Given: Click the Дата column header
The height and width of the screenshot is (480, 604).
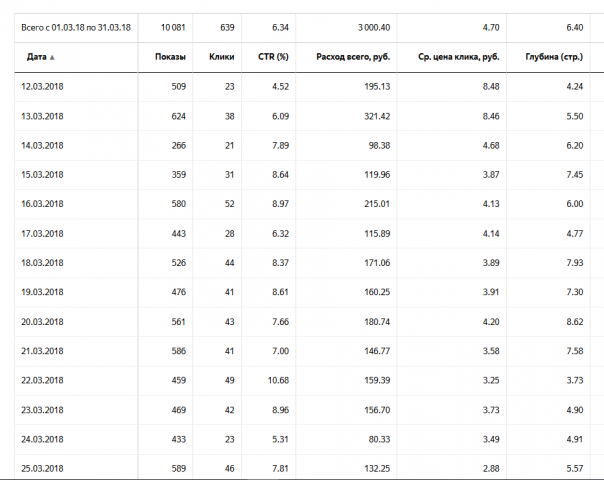Looking at the screenshot, I should [x=37, y=57].
